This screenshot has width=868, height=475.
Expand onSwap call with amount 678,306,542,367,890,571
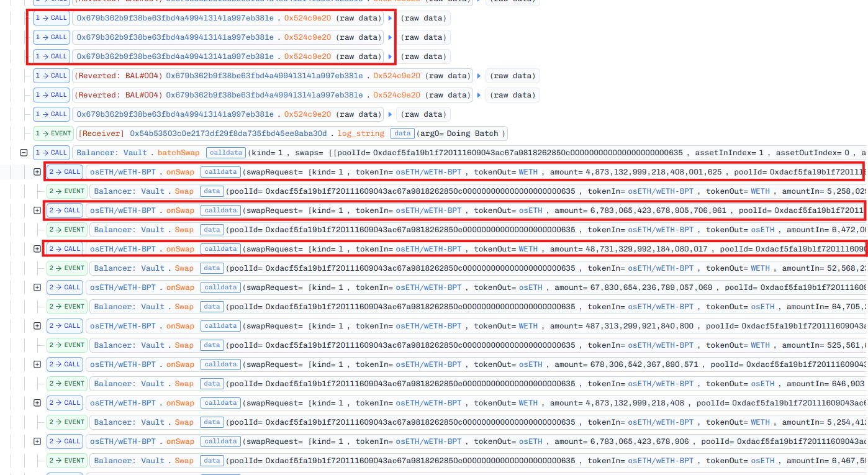37,364
